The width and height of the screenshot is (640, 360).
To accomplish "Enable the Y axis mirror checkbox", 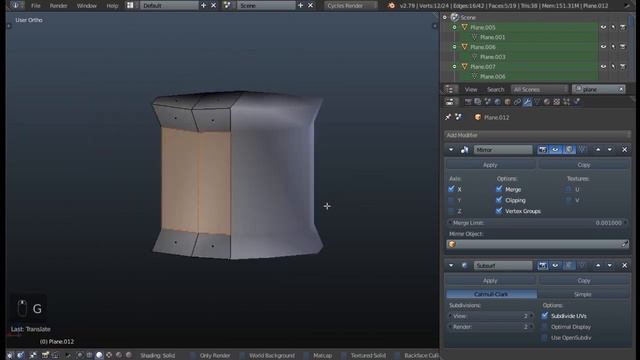I will [x=451, y=200].
